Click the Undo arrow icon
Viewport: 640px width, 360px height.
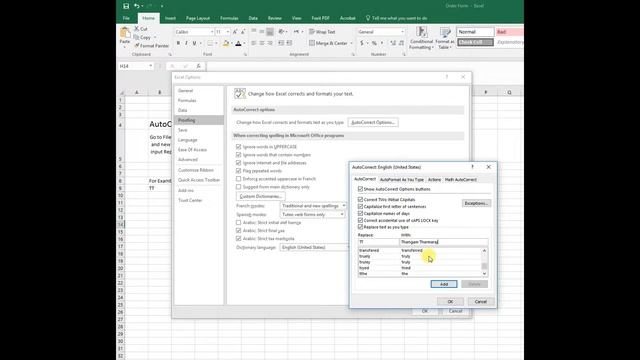[136, 6]
